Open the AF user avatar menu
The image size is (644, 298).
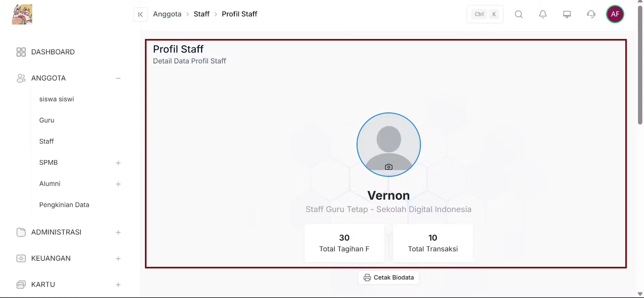coord(615,14)
